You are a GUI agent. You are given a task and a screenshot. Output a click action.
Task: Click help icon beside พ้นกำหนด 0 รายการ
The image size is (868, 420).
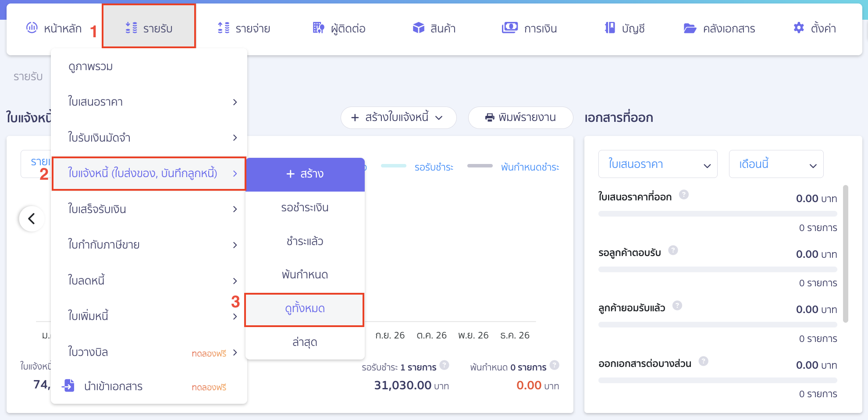click(555, 365)
